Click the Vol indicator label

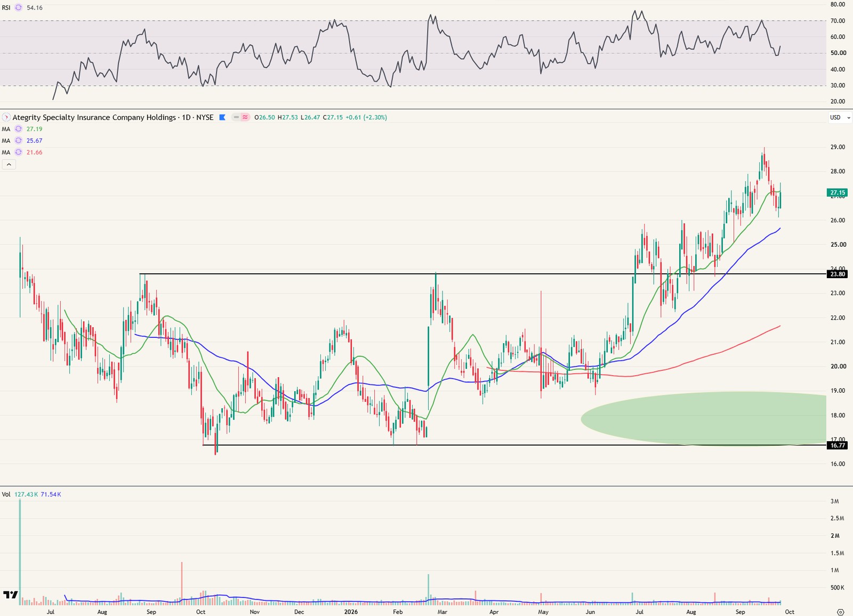tap(6, 495)
